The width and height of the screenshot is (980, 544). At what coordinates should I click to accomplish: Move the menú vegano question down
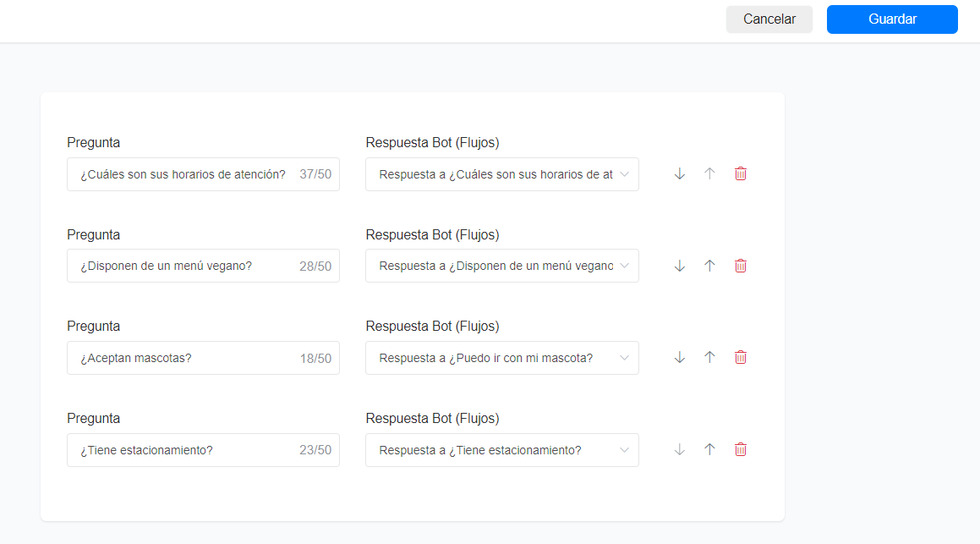tap(679, 266)
